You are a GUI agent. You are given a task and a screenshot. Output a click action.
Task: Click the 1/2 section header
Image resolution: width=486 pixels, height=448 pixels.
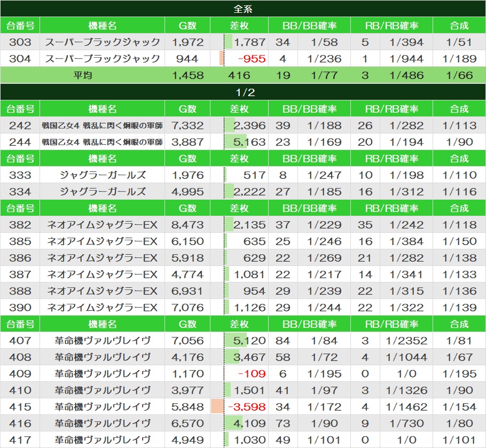243,92
